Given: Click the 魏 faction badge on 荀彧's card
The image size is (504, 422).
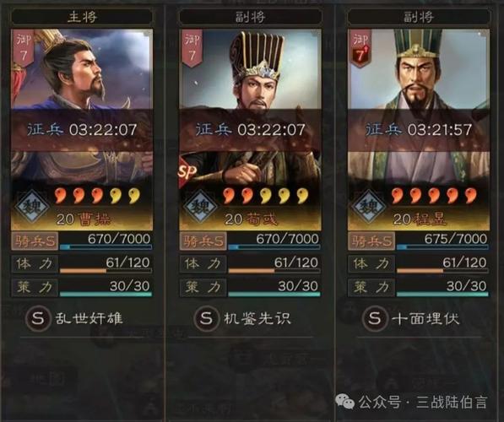Looking at the screenshot, I should coord(201,206).
